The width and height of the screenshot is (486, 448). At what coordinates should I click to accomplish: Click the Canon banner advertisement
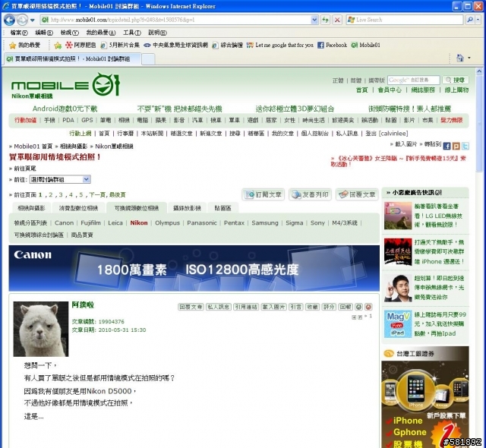pyautogui.click(x=194, y=268)
